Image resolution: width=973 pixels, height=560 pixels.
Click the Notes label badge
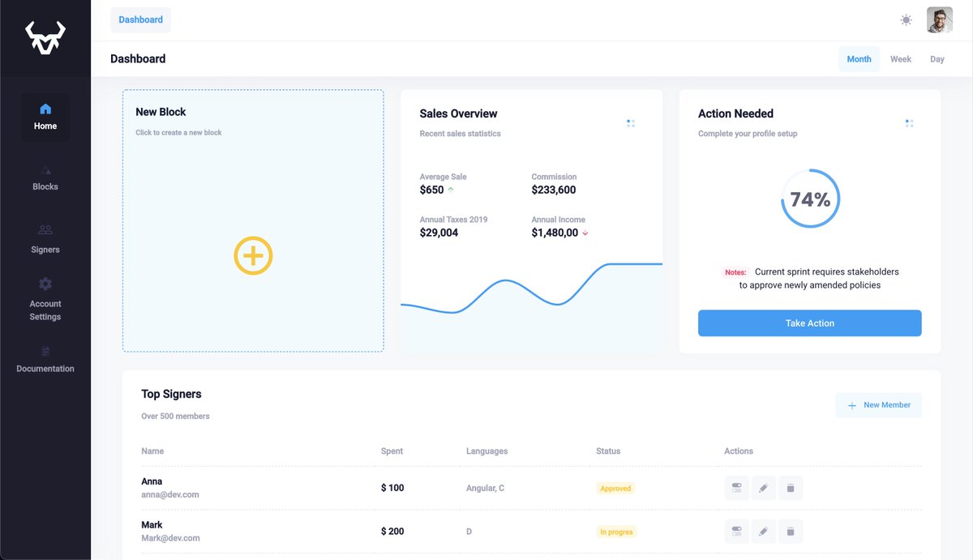tap(735, 272)
